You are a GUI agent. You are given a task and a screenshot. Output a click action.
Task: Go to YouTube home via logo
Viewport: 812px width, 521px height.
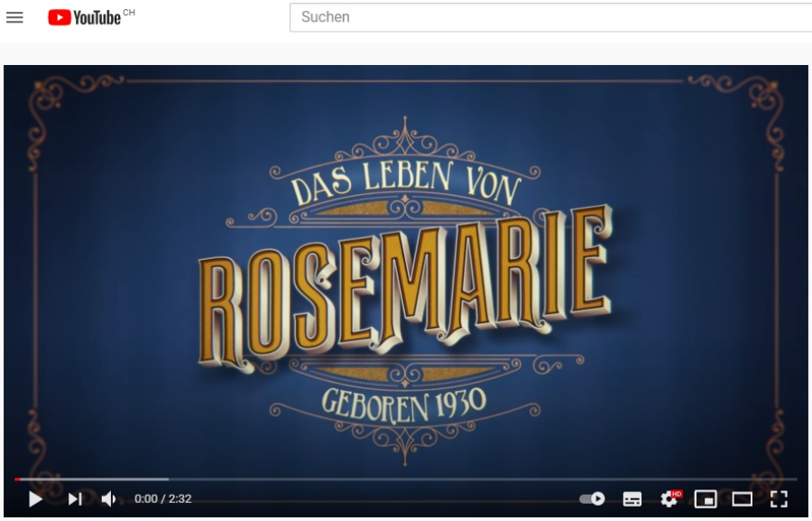coord(85,17)
